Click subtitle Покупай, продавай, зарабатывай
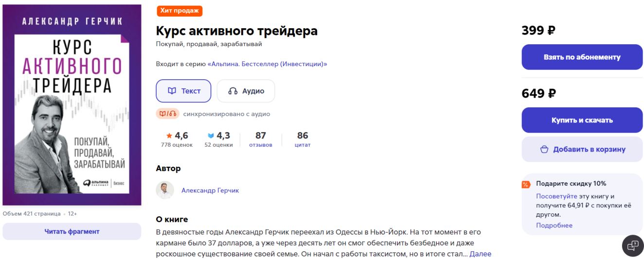Viewport: 644px width, 259px height. tap(209, 44)
